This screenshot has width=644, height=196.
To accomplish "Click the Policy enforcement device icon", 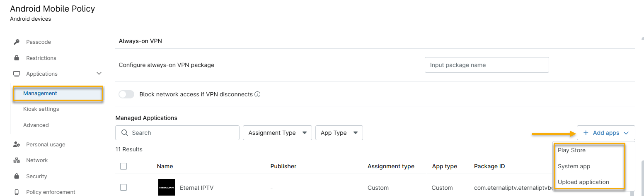I will 17,192.
